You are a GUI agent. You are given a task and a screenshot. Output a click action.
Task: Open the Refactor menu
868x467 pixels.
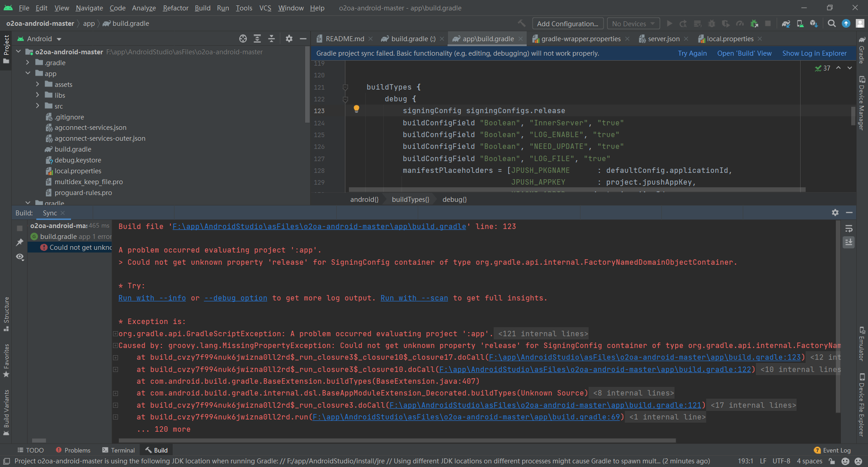point(175,8)
